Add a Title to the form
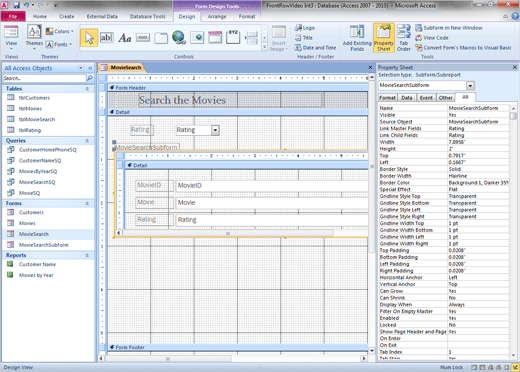 (304, 38)
